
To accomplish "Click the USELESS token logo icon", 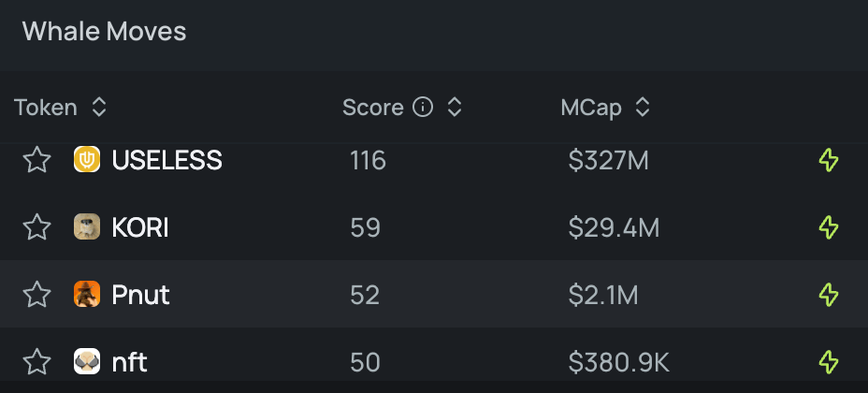I will [87, 160].
